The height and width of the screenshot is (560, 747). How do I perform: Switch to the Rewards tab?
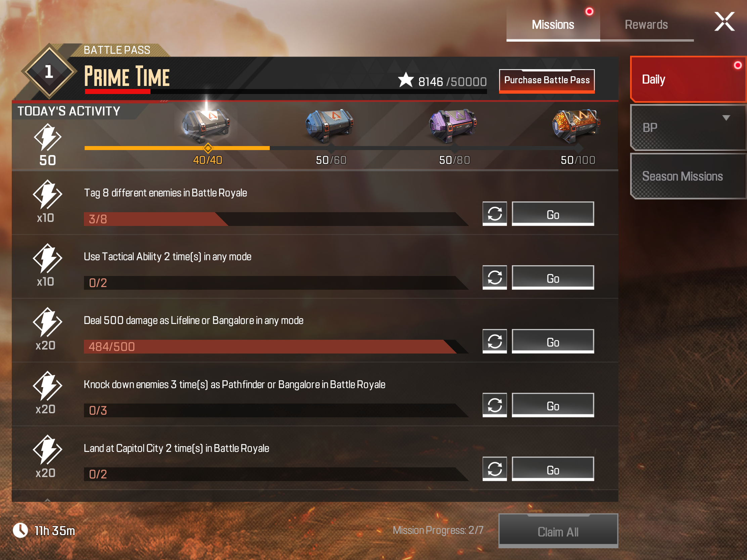(646, 24)
